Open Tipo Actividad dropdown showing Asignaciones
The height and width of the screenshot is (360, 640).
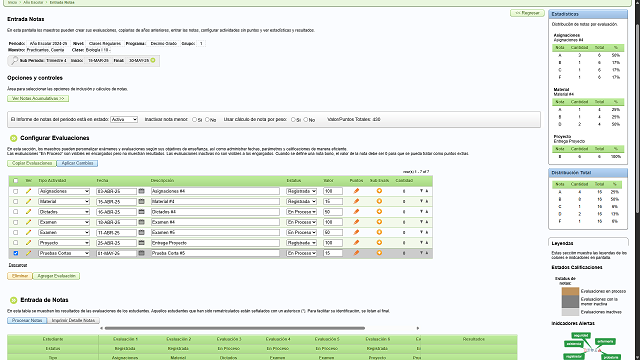(x=64, y=191)
